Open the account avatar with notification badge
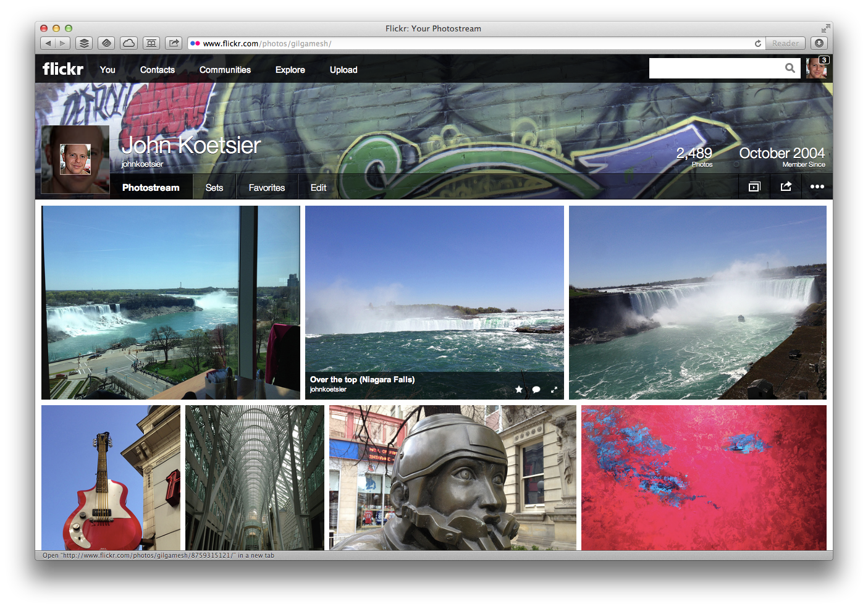868x609 pixels. tap(816, 68)
